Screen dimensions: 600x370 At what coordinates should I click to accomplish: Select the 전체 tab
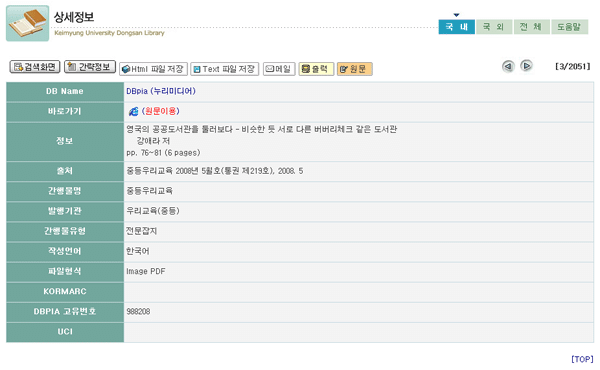pos(532,27)
